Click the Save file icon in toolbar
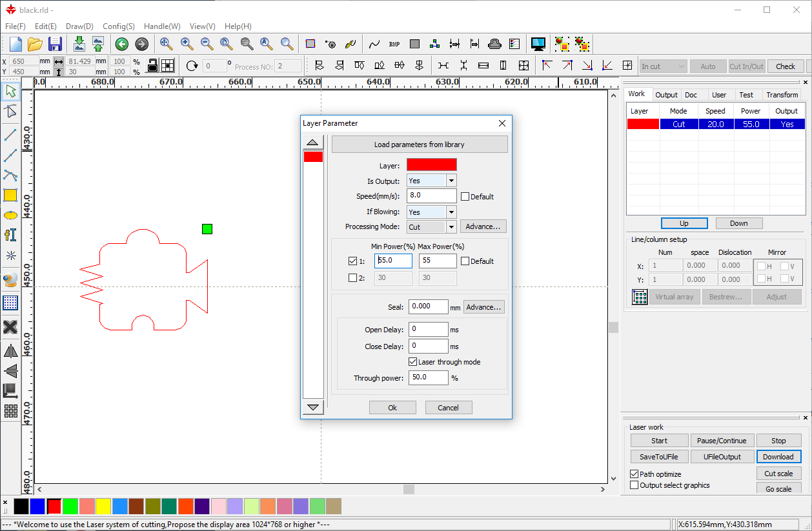Viewport: 812px width, 531px height. pyautogui.click(x=55, y=44)
